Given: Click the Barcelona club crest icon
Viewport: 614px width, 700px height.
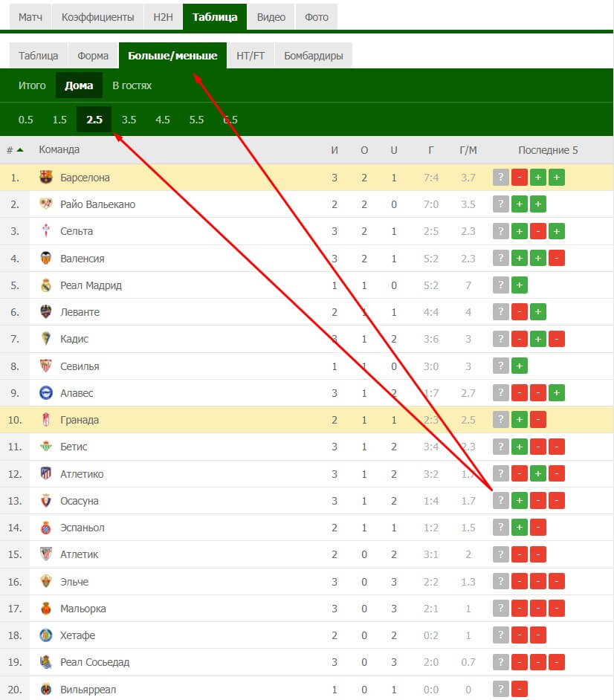Looking at the screenshot, I should coord(45,178).
